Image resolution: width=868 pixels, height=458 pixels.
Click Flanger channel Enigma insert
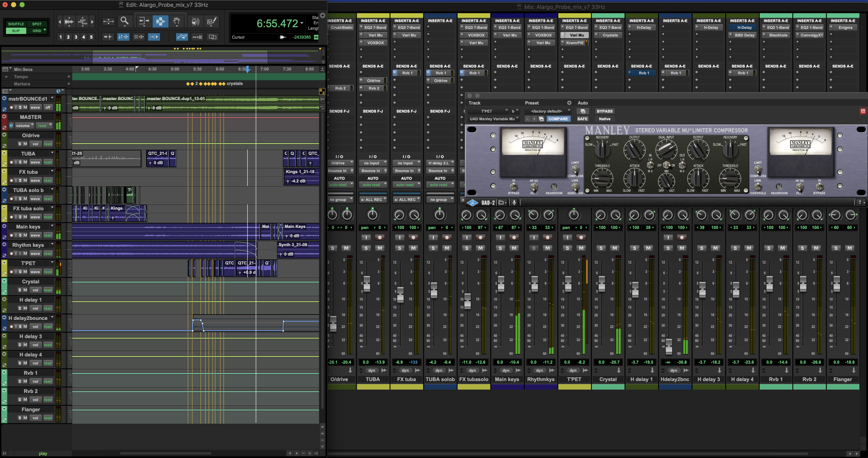[845, 27]
